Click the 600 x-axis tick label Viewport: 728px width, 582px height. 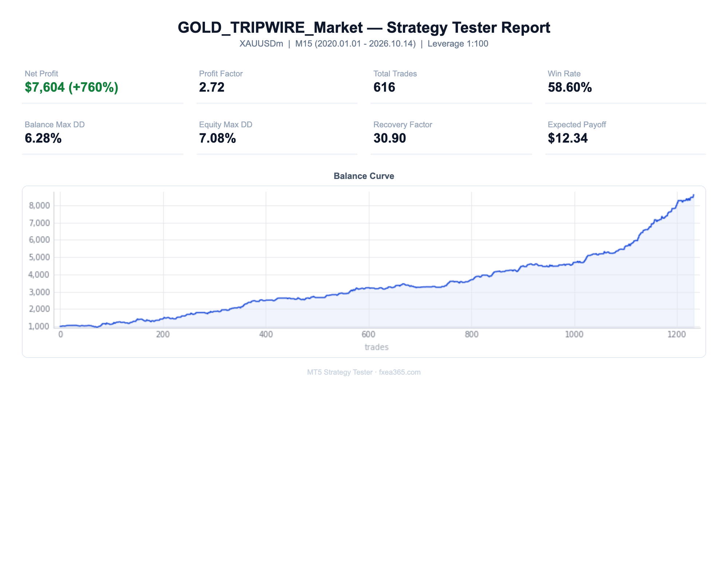coord(368,335)
